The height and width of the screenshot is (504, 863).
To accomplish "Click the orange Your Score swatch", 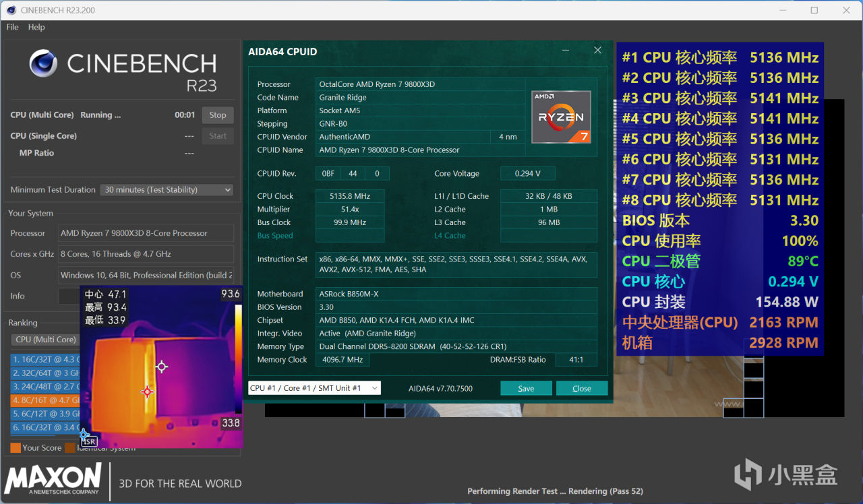I will coord(16,447).
